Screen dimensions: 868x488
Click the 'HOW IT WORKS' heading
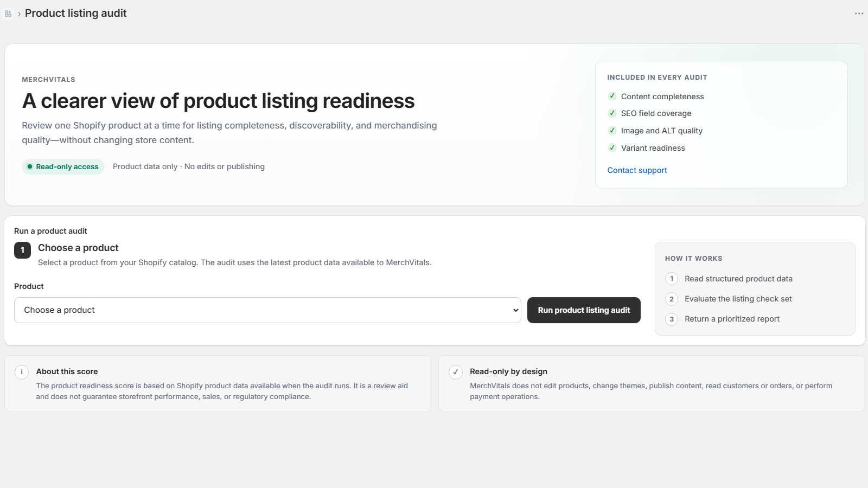tap(694, 259)
